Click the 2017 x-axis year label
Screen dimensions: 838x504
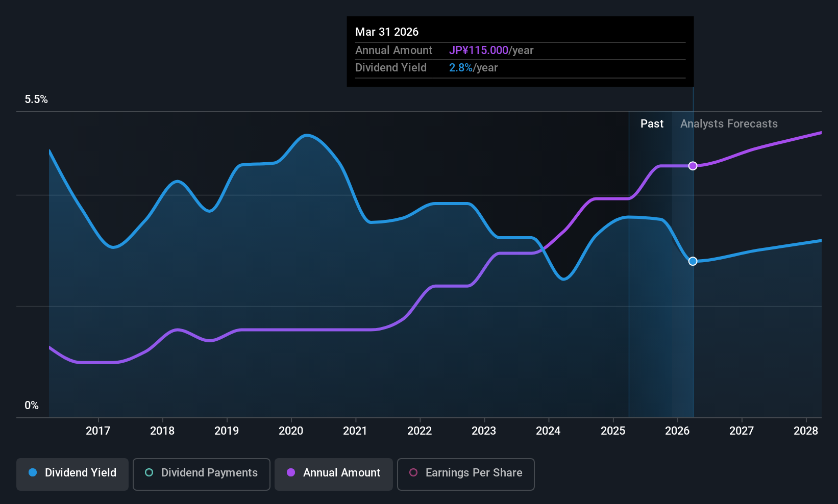click(x=98, y=431)
